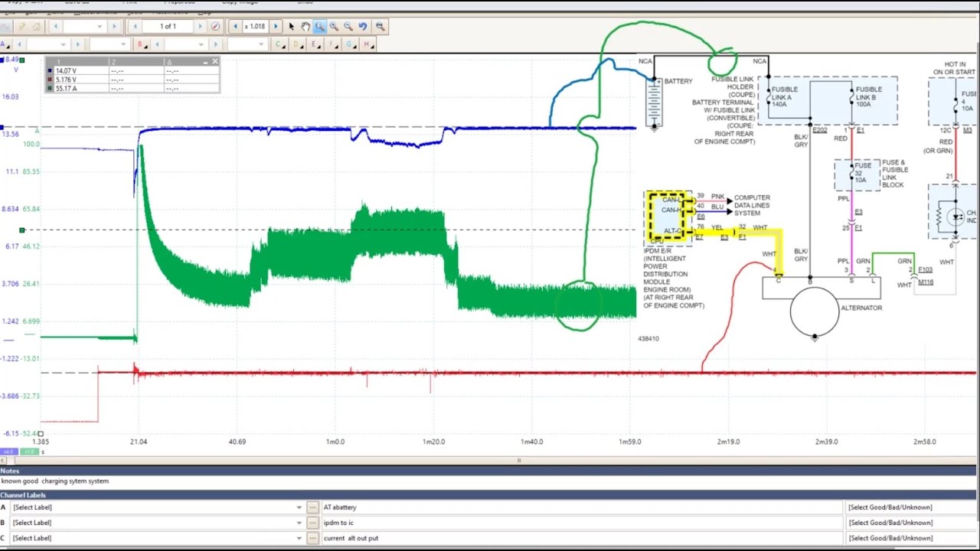Open Channel C Good/Bad/Unknown dropdown
The width and height of the screenshot is (980, 551).
[x=912, y=538]
